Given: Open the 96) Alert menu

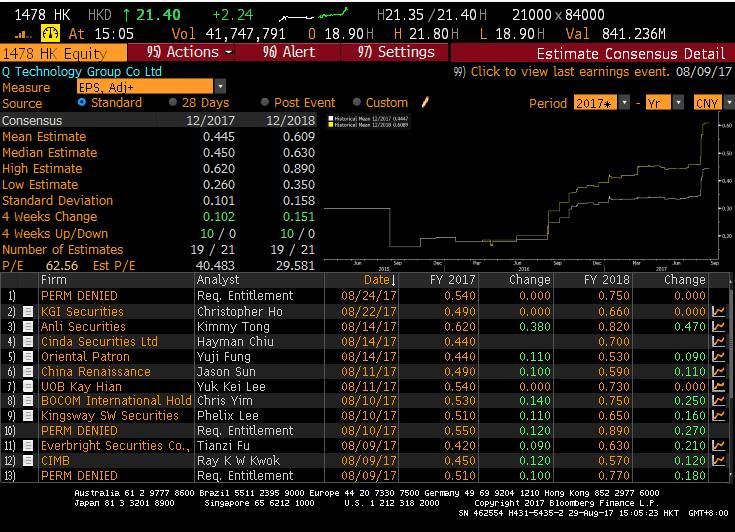Looking at the screenshot, I should (x=288, y=52).
